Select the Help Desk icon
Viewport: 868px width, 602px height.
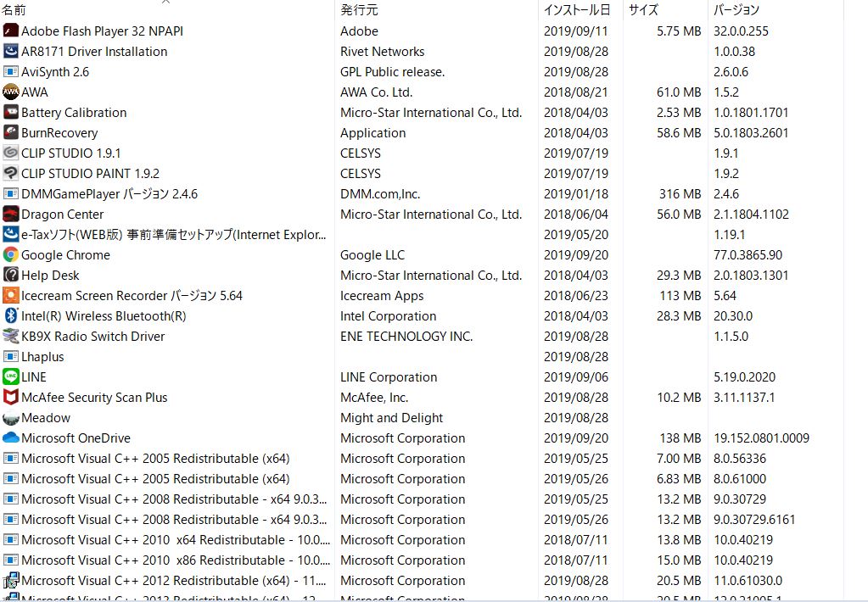click(11, 276)
